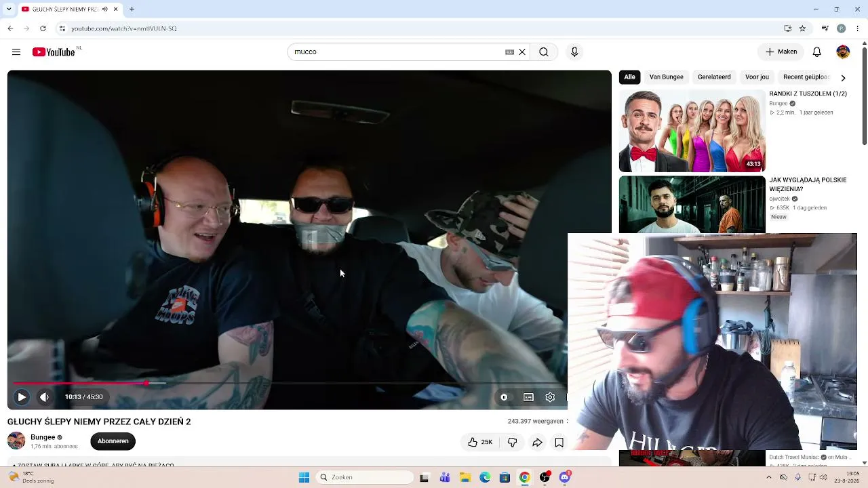Open Discord from the taskbar
Screen dimensions: 868x488
point(565,477)
